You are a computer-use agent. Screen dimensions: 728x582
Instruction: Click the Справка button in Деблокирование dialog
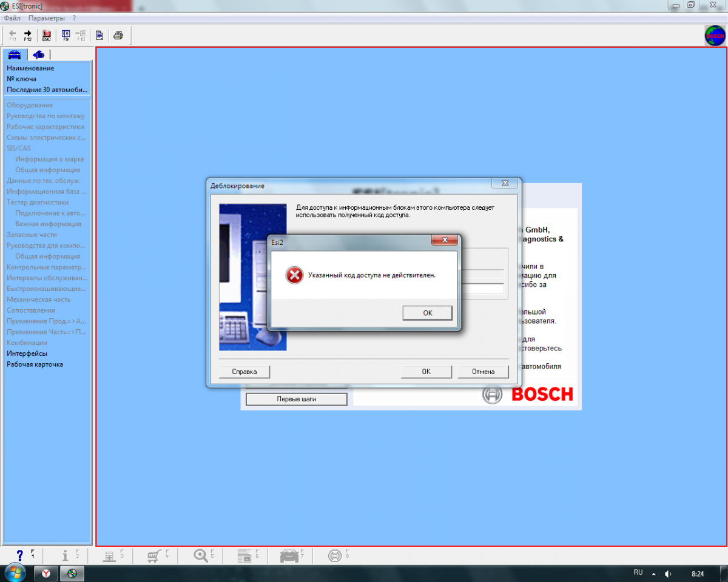(244, 372)
